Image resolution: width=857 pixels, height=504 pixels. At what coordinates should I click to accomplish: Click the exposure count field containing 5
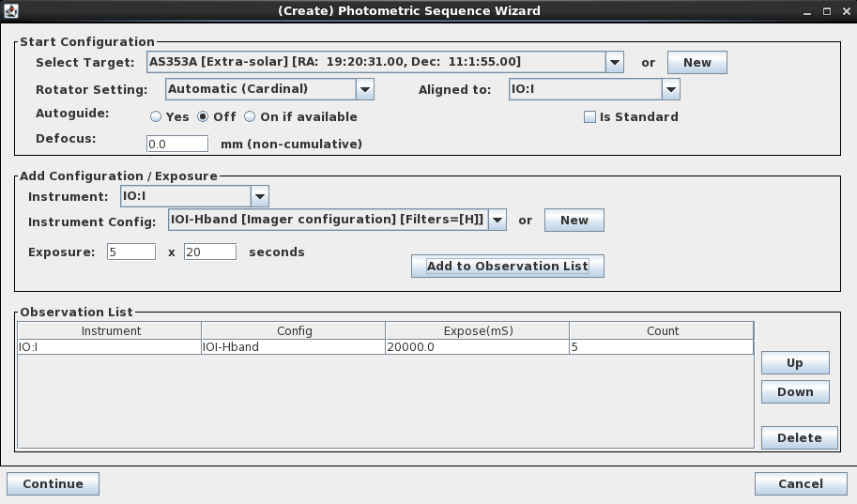pos(131,252)
